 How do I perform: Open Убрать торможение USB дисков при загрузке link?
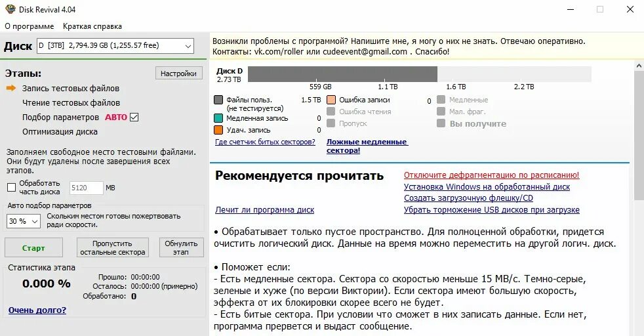pos(492,210)
